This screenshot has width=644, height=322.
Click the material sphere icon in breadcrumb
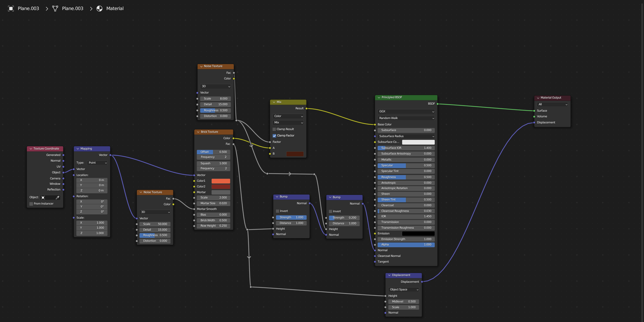coord(100,8)
